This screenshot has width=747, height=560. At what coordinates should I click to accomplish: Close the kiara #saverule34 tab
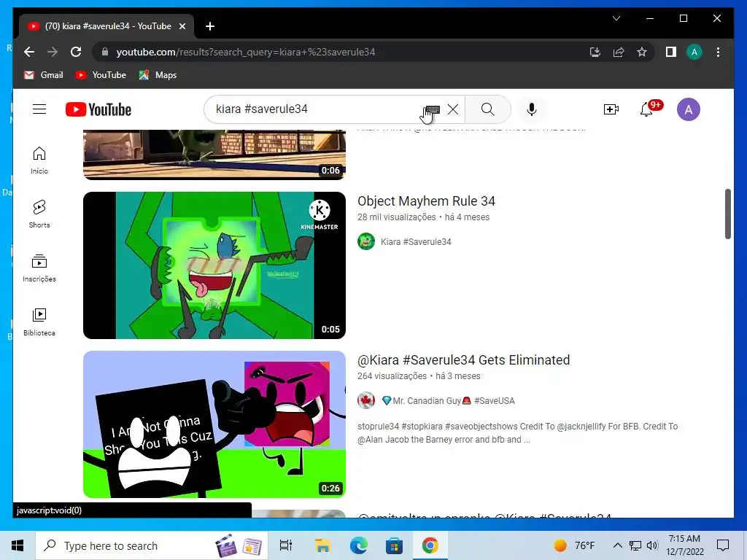(182, 26)
